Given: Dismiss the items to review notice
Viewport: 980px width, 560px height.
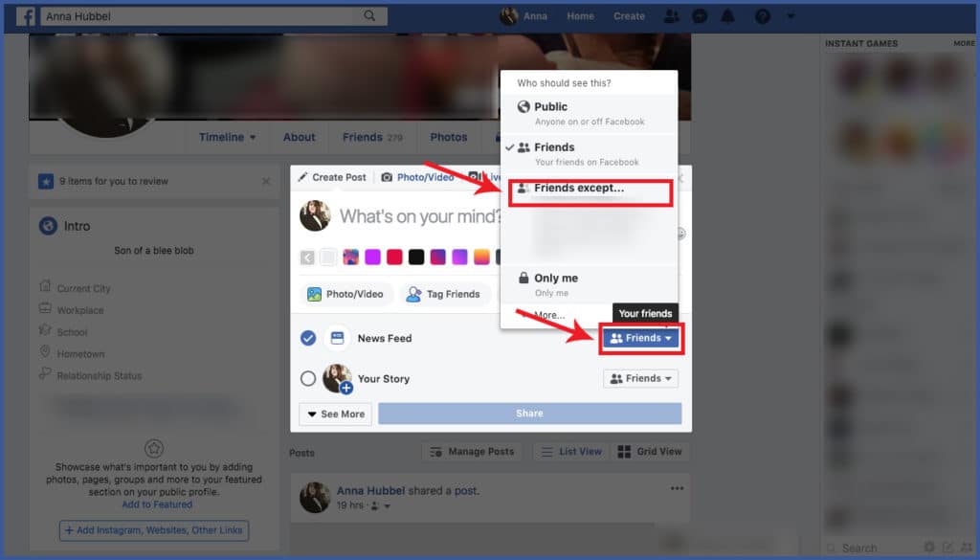Looking at the screenshot, I should (266, 181).
